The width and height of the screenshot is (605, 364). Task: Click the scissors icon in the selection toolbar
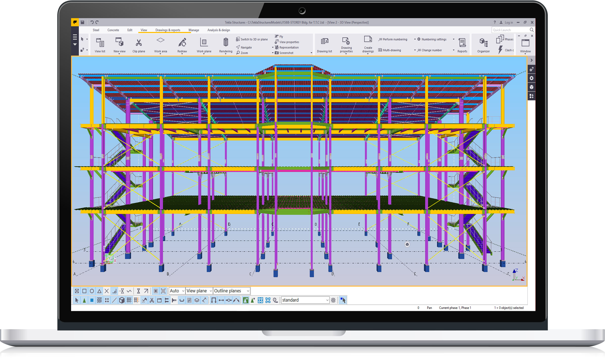tap(152, 300)
